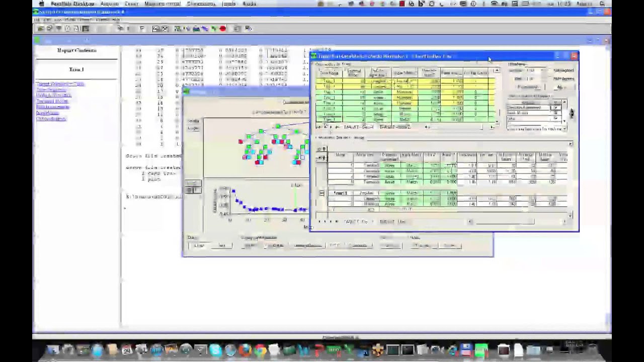644x362 pixels.
Task: Open the Arquivo menu
Action: (x=109, y=4)
